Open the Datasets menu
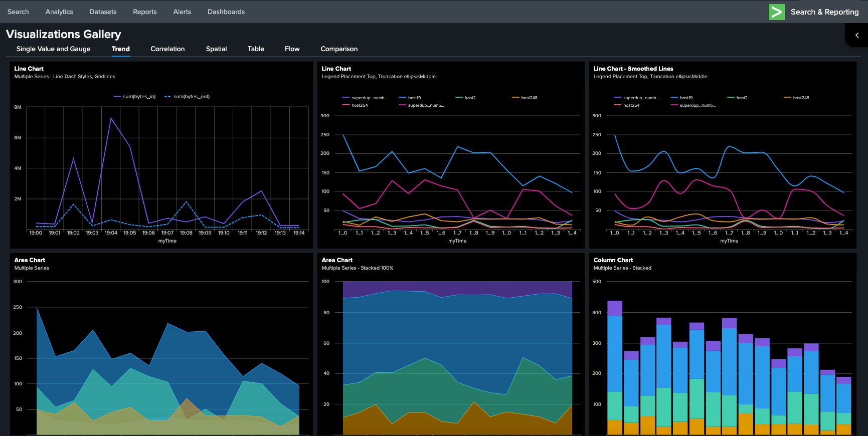 point(103,12)
